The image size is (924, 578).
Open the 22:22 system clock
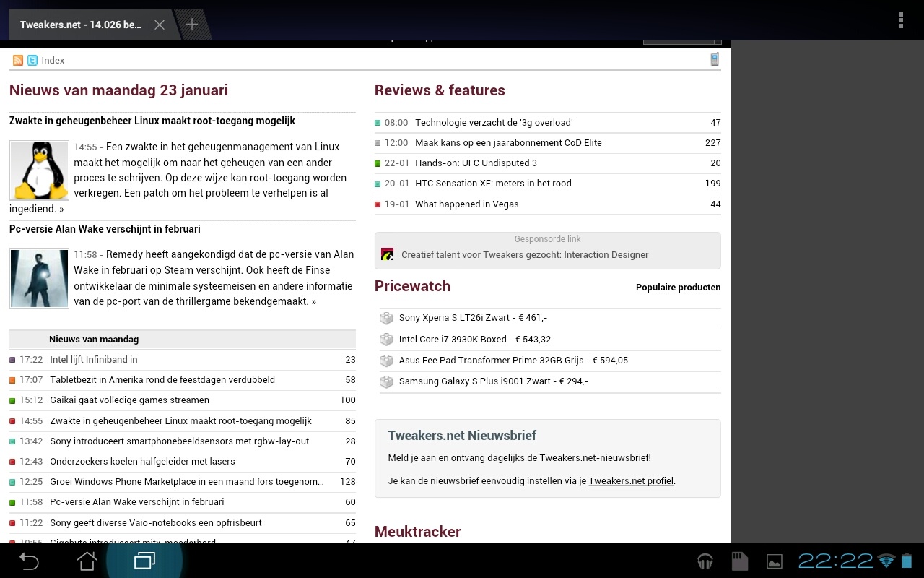click(836, 561)
